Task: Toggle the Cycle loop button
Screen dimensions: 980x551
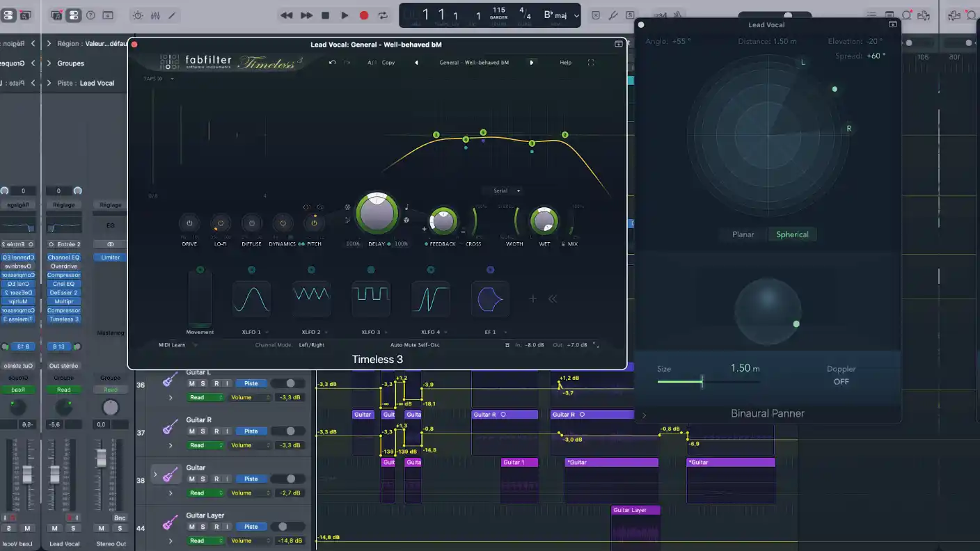Action: (383, 15)
